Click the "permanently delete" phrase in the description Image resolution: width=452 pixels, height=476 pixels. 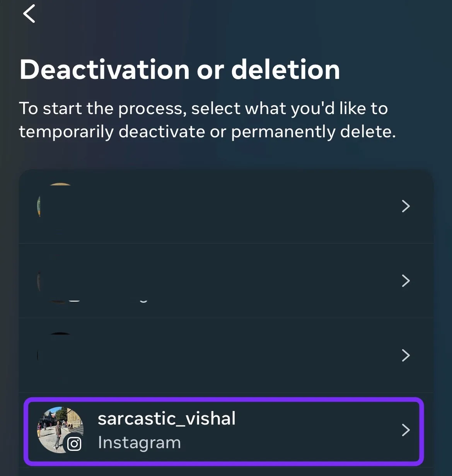tap(312, 132)
